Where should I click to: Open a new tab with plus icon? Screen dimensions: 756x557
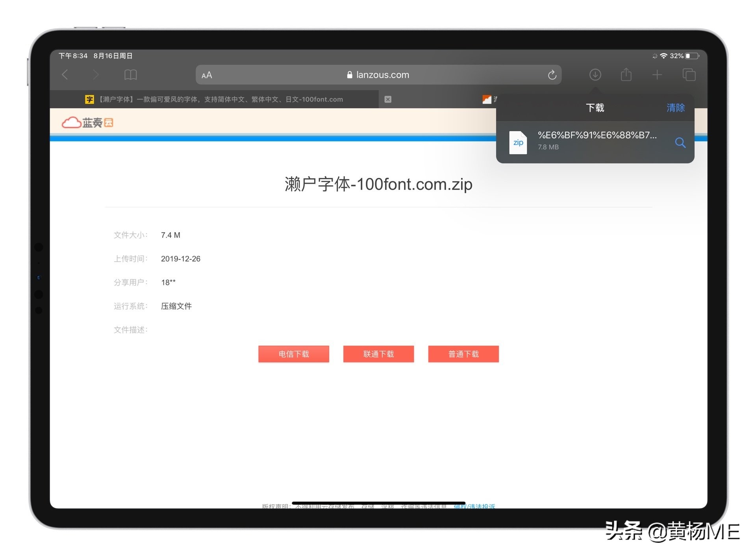click(657, 75)
